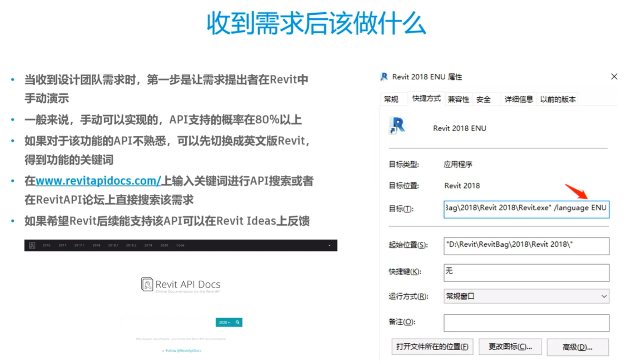The width and height of the screenshot is (629, 364).
Task: Expand the caret menu at navbar right end
Action: click(329, 246)
